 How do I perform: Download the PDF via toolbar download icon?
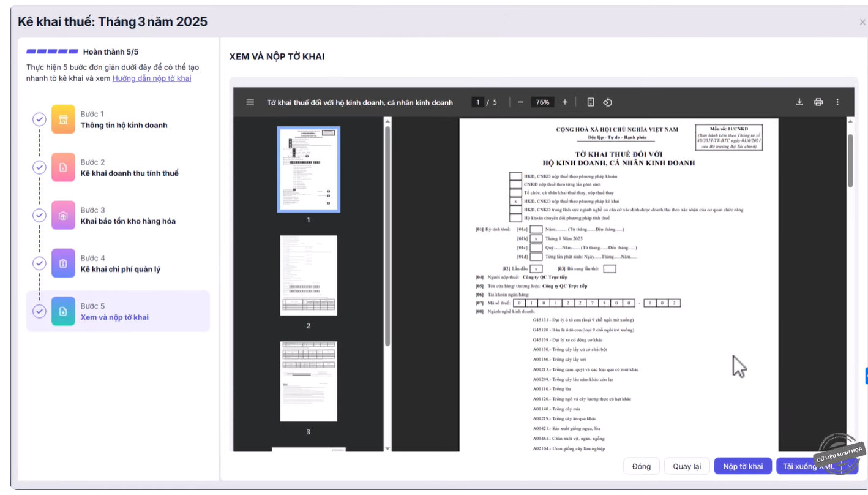point(799,102)
